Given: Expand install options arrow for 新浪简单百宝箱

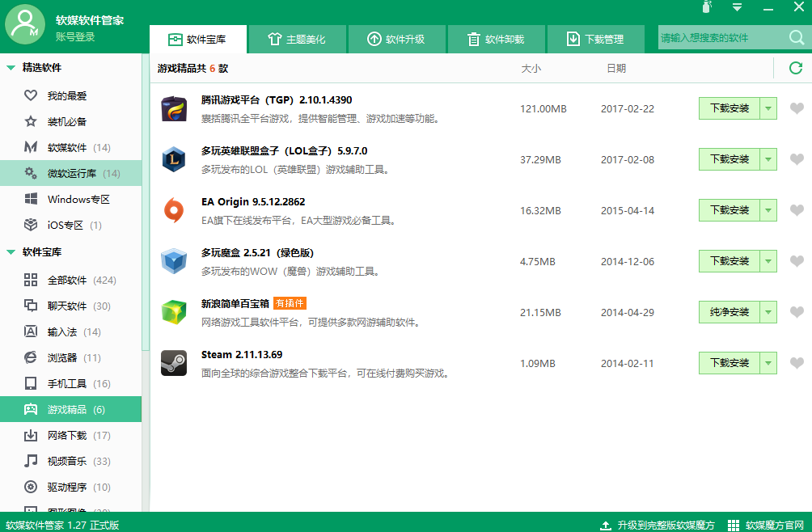Looking at the screenshot, I should (x=768, y=312).
